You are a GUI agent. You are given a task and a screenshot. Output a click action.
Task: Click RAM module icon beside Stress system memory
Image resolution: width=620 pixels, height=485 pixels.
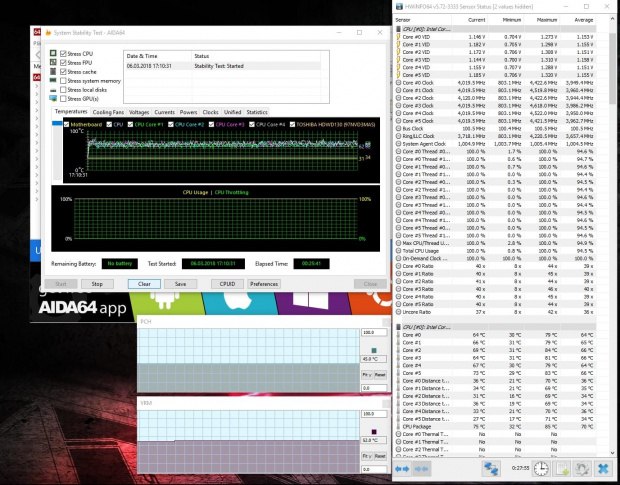[53, 80]
